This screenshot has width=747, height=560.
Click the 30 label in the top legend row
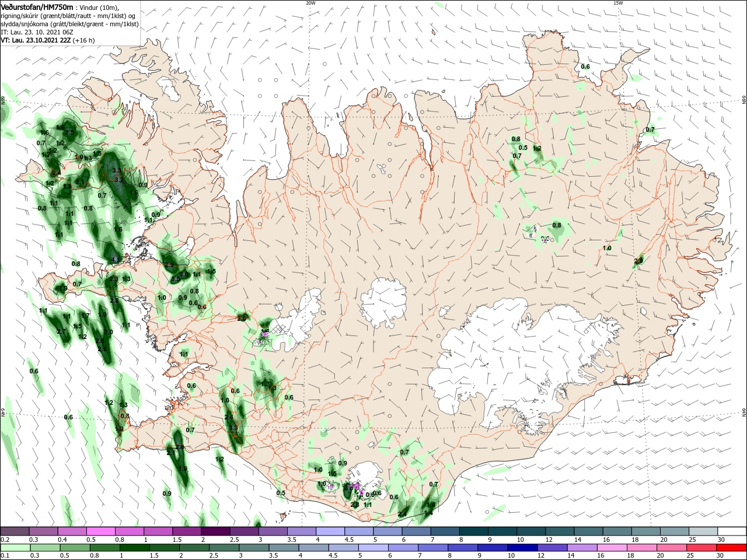click(x=721, y=540)
